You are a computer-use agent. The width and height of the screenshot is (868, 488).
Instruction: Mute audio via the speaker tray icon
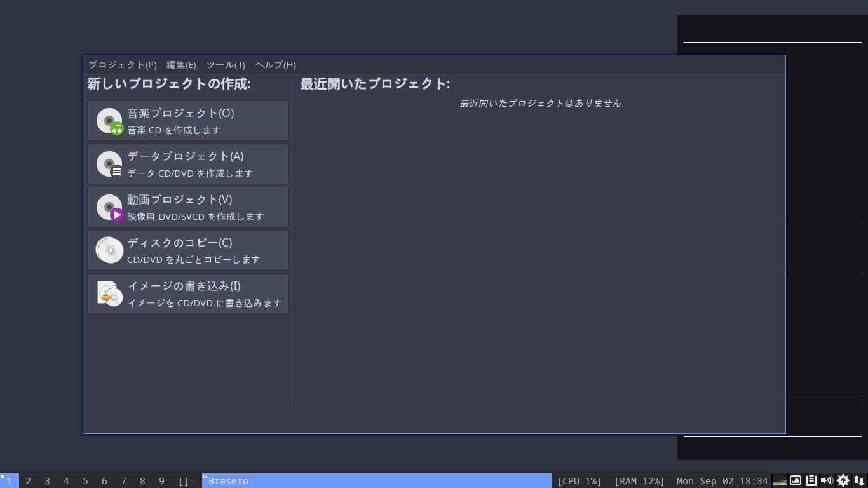pos(827,480)
